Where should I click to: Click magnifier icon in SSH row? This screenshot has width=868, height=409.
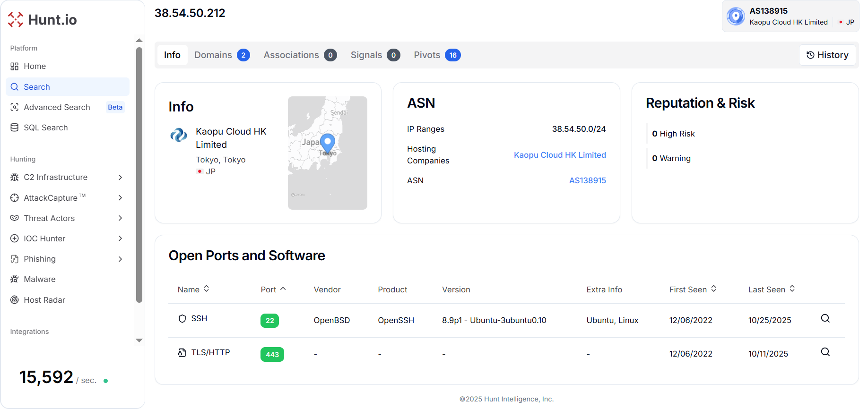click(825, 318)
